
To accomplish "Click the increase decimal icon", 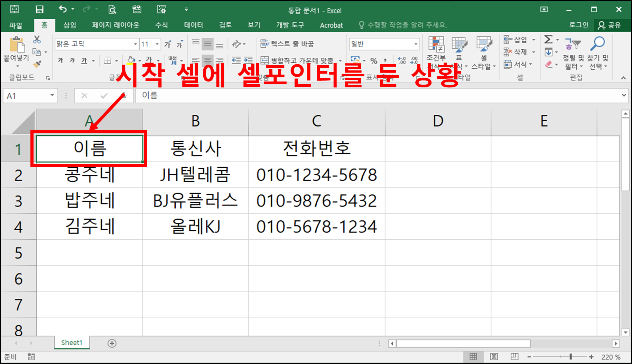I will click(402, 61).
